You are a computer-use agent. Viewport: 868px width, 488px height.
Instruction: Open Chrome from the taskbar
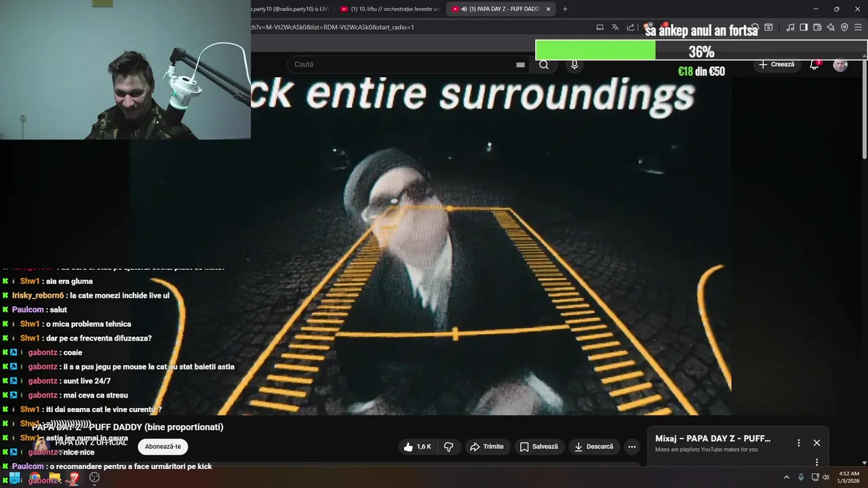tap(35, 478)
